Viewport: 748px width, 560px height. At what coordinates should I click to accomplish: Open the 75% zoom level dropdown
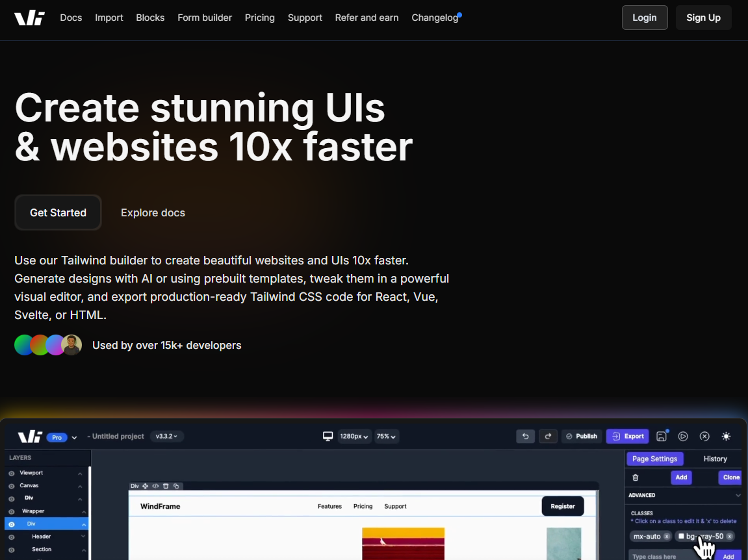(386, 436)
